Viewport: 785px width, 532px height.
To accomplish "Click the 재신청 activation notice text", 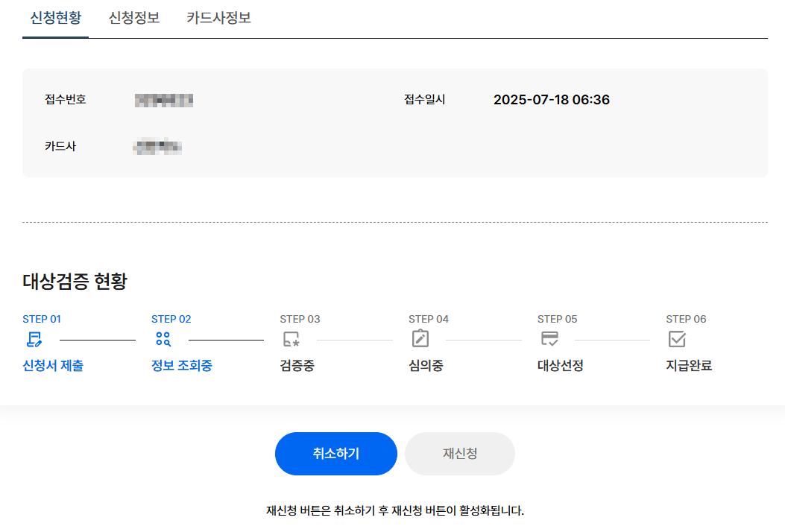I will [392, 510].
